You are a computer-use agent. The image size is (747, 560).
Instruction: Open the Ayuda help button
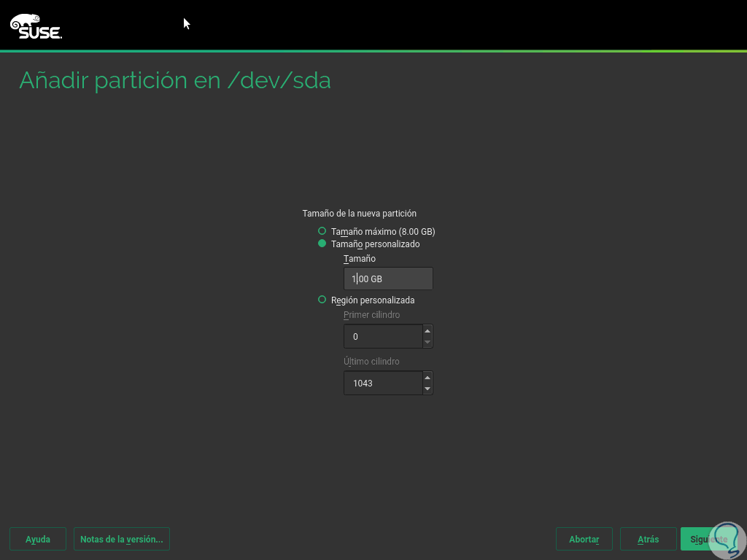click(x=38, y=539)
